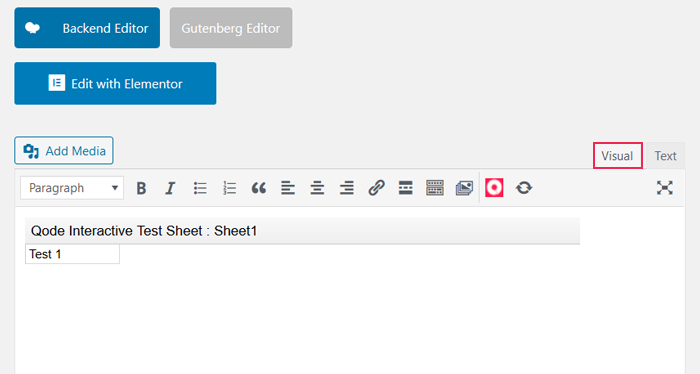
Task: Insert a Read More tag
Action: [405, 188]
